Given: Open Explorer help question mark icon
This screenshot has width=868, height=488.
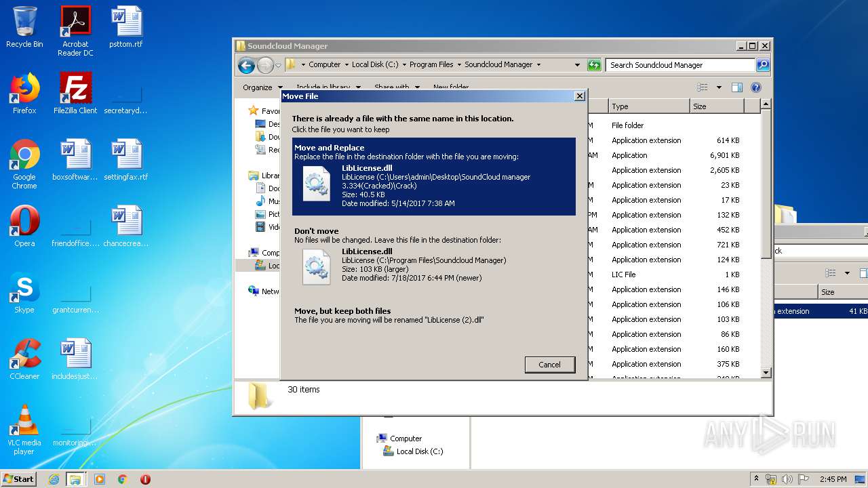Looking at the screenshot, I should click(x=756, y=87).
